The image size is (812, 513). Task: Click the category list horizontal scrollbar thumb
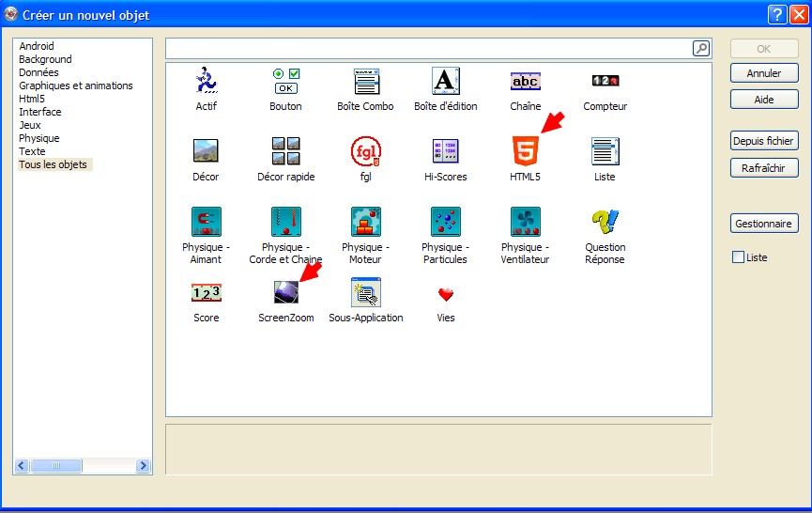click(x=56, y=465)
